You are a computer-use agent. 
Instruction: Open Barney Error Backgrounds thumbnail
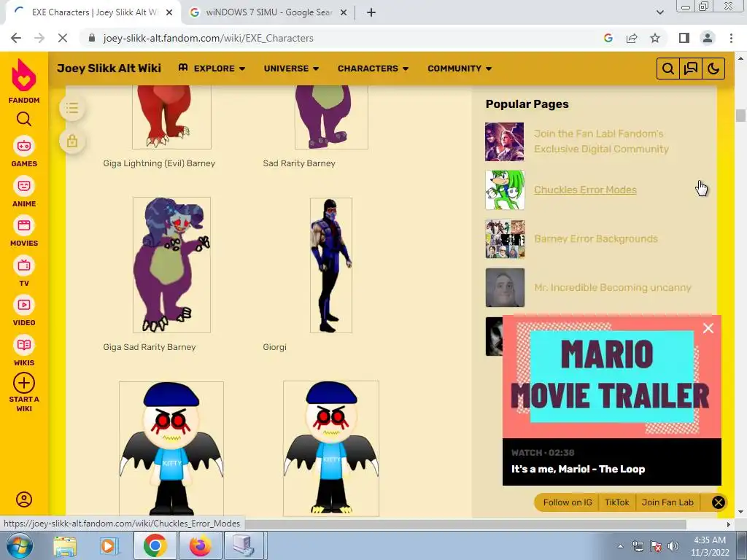click(x=505, y=239)
